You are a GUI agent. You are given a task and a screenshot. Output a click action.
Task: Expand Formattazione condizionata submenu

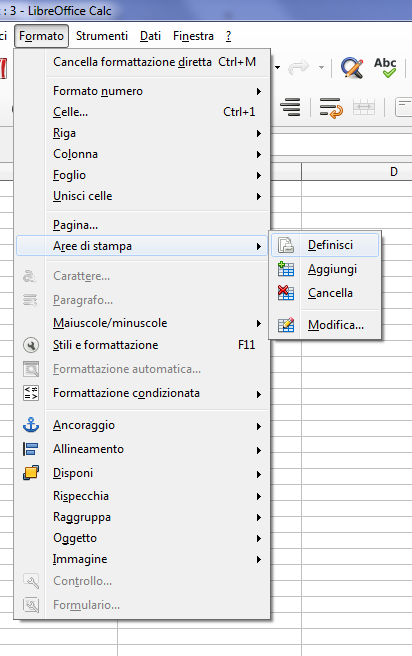[x=142, y=393]
